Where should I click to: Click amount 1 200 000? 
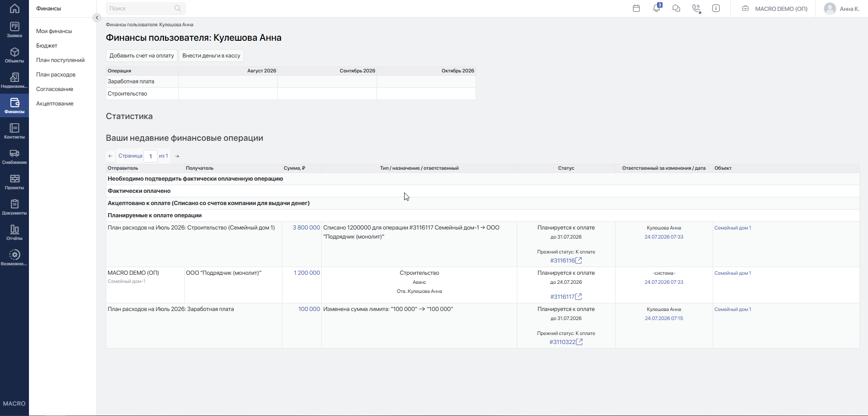(307, 273)
